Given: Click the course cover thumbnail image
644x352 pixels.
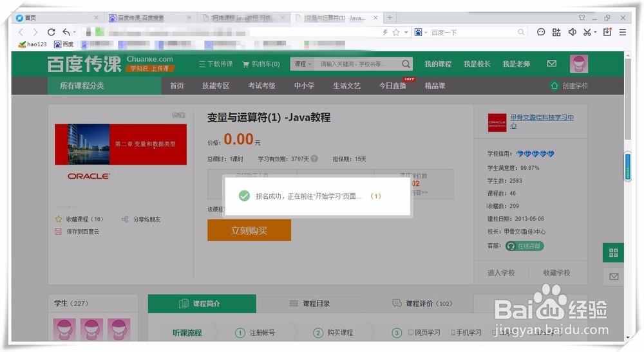Looking at the screenshot, I should tap(121, 144).
